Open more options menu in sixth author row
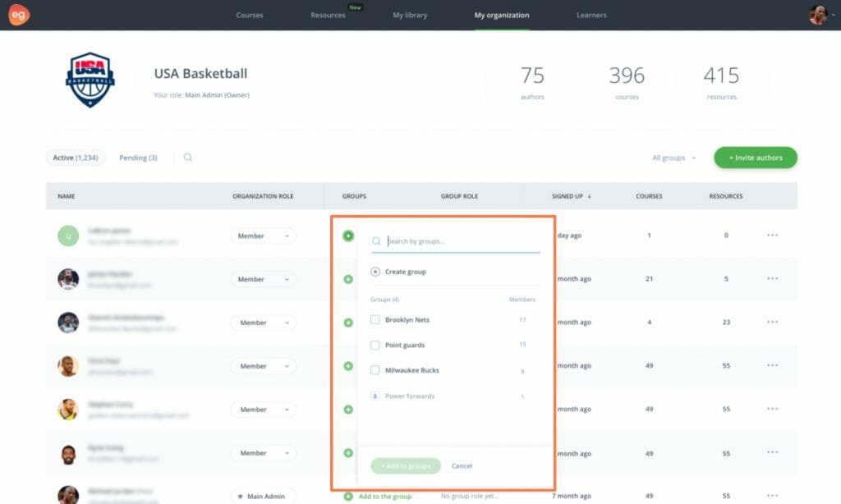 pyautogui.click(x=772, y=452)
